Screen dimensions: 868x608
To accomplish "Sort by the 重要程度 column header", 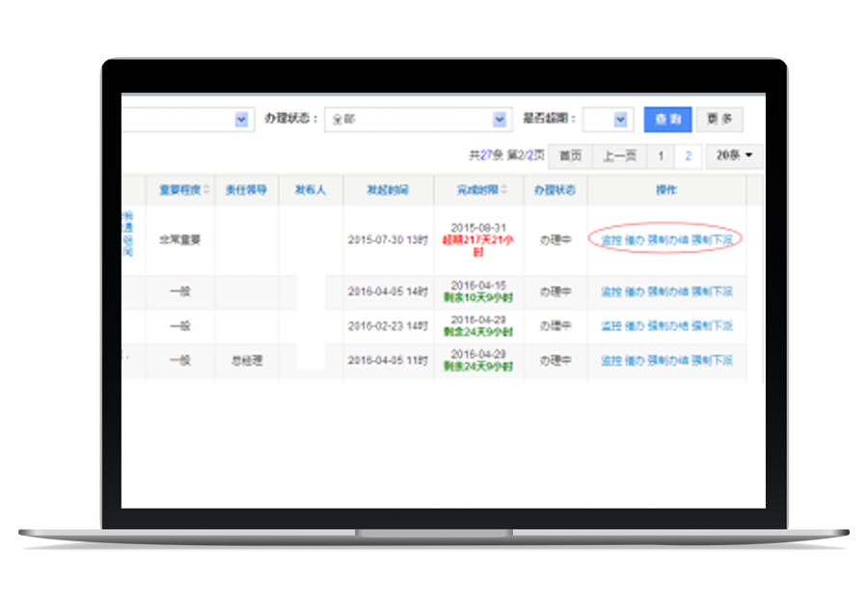I will point(179,190).
